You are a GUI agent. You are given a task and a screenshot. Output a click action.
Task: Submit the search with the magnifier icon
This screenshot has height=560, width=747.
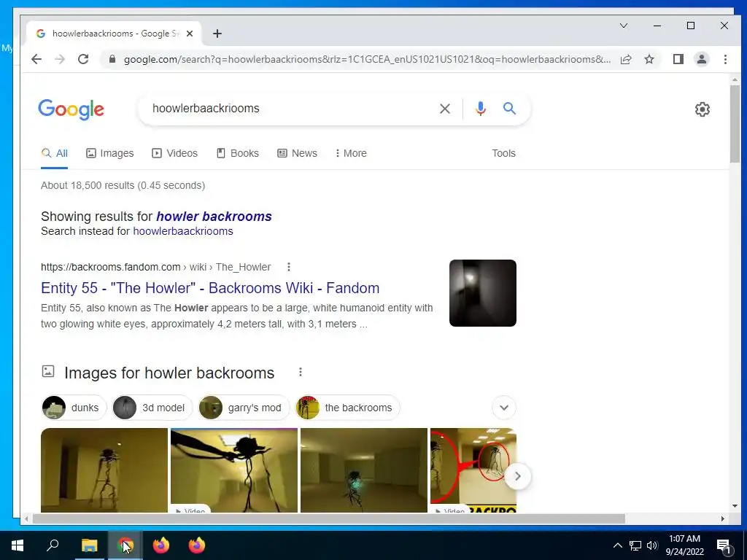tap(509, 109)
